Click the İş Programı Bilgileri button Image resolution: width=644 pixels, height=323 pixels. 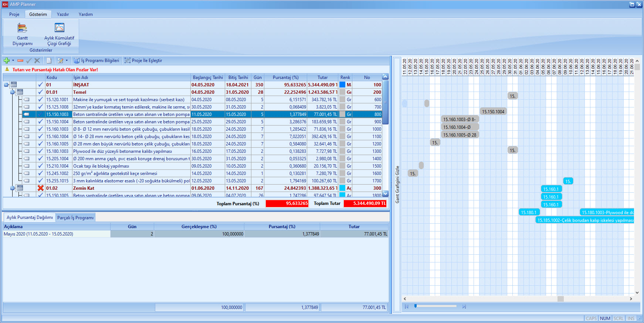pos(96,61)
